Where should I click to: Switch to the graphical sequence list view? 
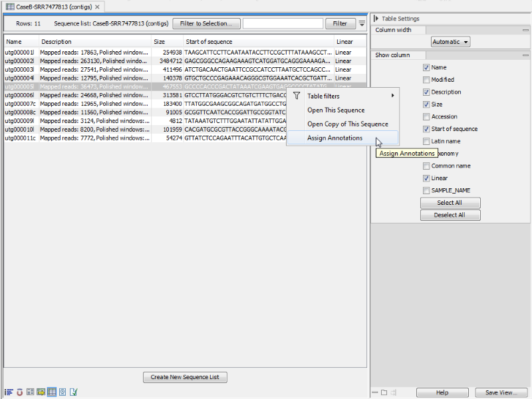pos(31,392)
